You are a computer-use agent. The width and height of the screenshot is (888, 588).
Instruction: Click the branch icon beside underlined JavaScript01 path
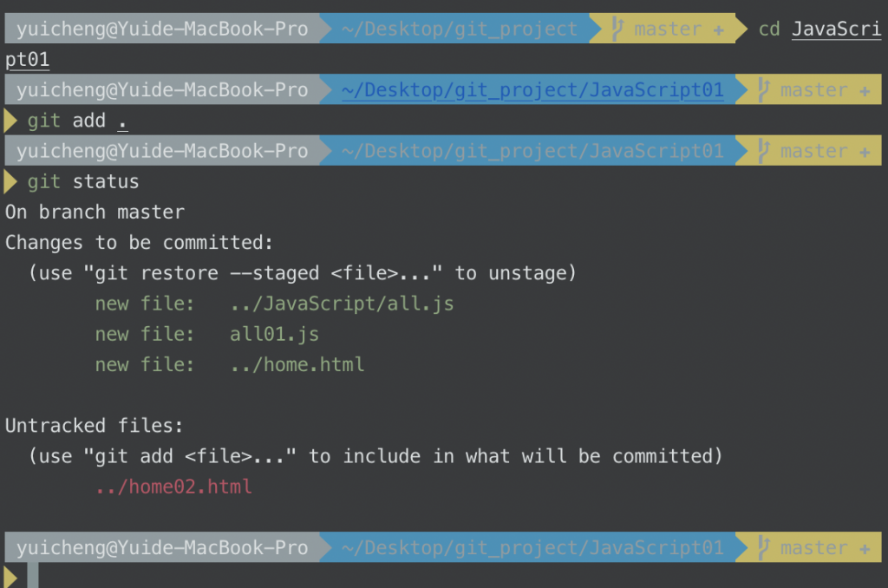tap(763, 89)
